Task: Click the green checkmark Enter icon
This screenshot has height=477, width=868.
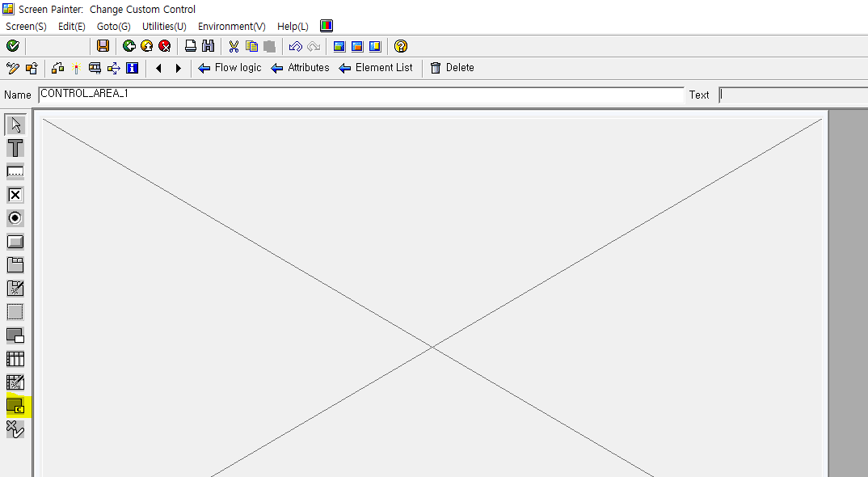Action: pos(13,46)
